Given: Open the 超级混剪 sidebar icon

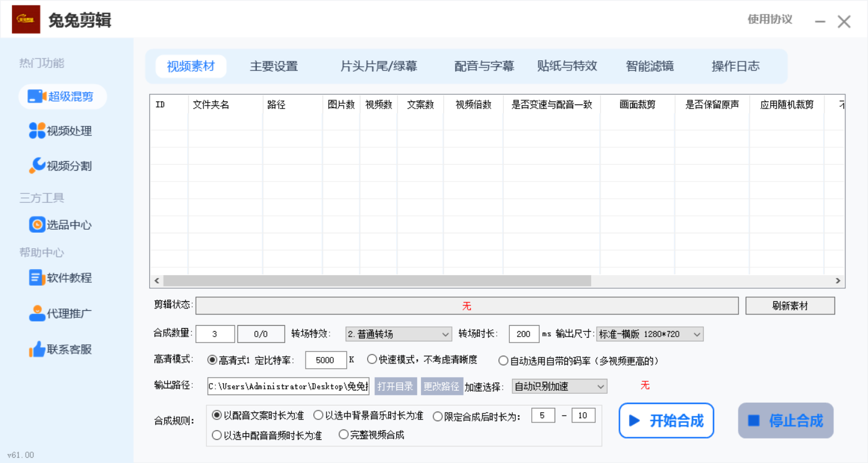Looking at the screenshot, I should tap(37, 97).
